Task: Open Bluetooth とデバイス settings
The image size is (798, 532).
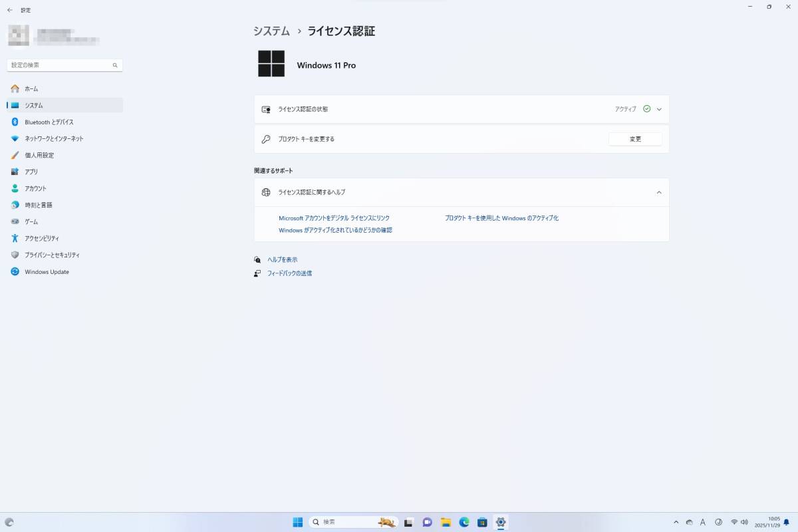Action: pos(49,122)
